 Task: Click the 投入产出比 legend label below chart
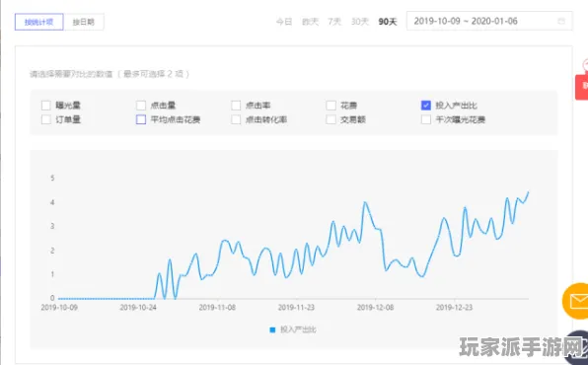click(298, 329)
